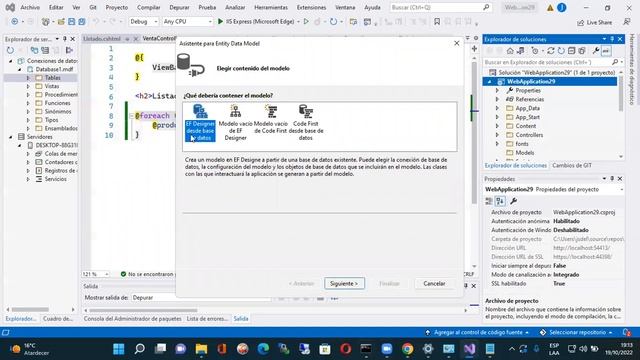Click the Live Share button
This screenshot has height=360, width=640.
pos(594,22)
